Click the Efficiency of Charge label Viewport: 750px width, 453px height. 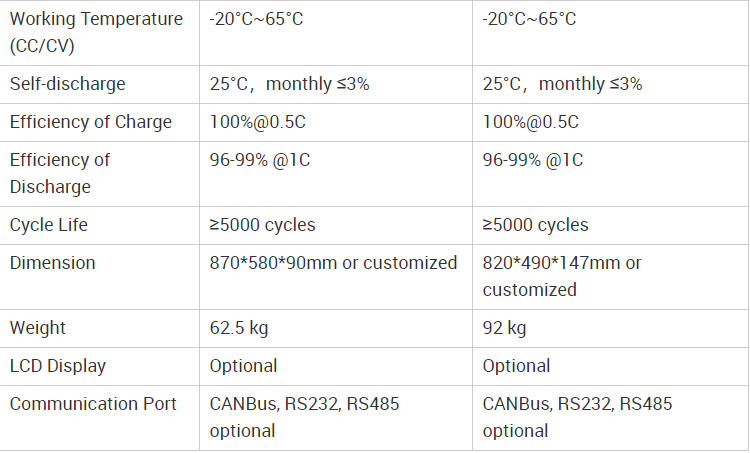click(91, 122)
